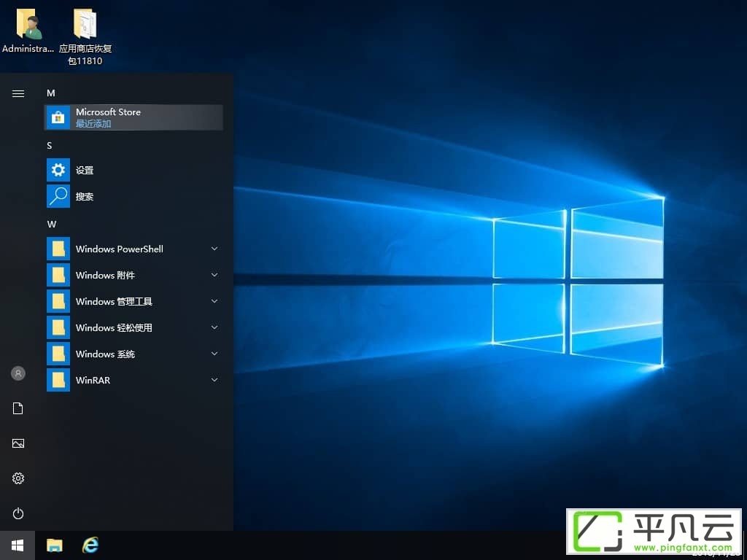Click the letter W group header
The height and width of the screenshot is (560, 747).
pos(52,225)
